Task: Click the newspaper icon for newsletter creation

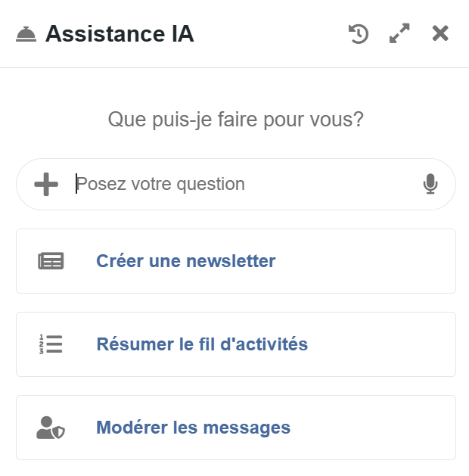Action: (51, 261)
